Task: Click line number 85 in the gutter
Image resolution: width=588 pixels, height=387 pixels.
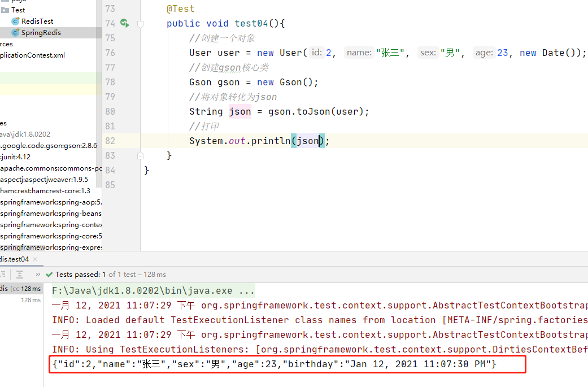Action: (x=110, y=185)
